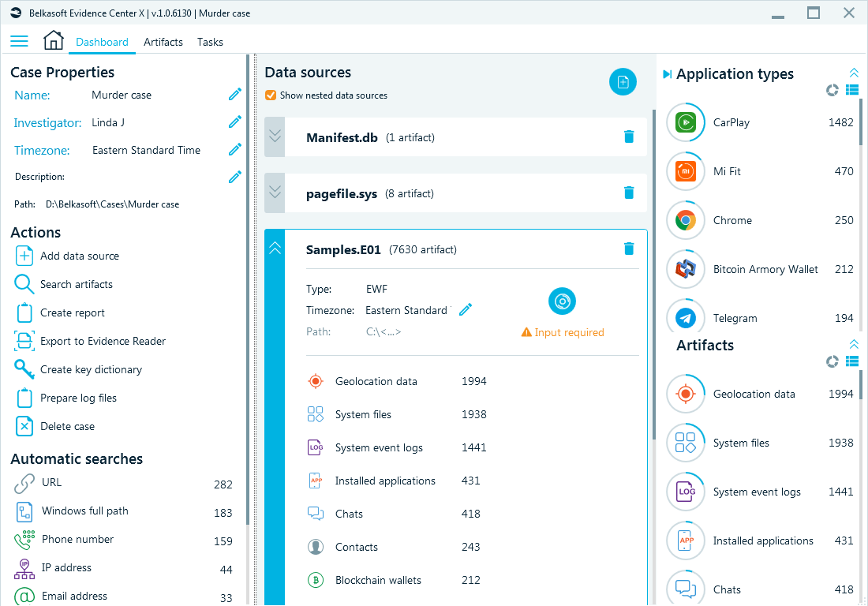Delete the Samples.E01 data source
Screen dimensions: 868x606
click(x=629, y=249)
